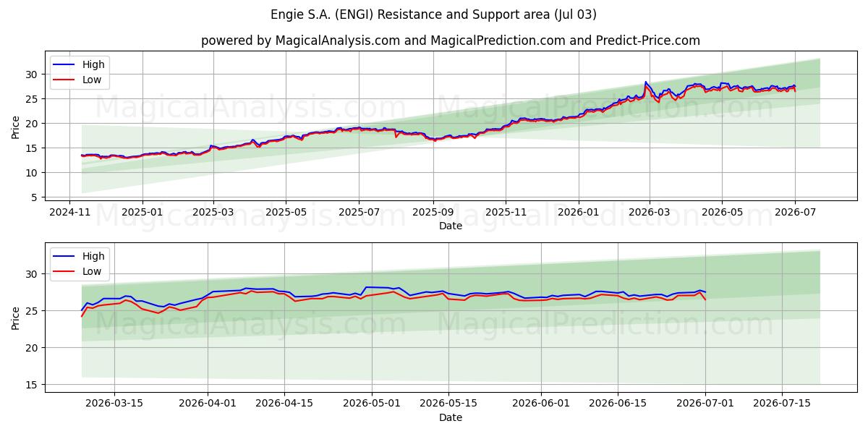Image resolution: width=868 pixels, height=434 pixels.
Task: Click the '2025-07' x-axis label
Action: pos(359,213)
